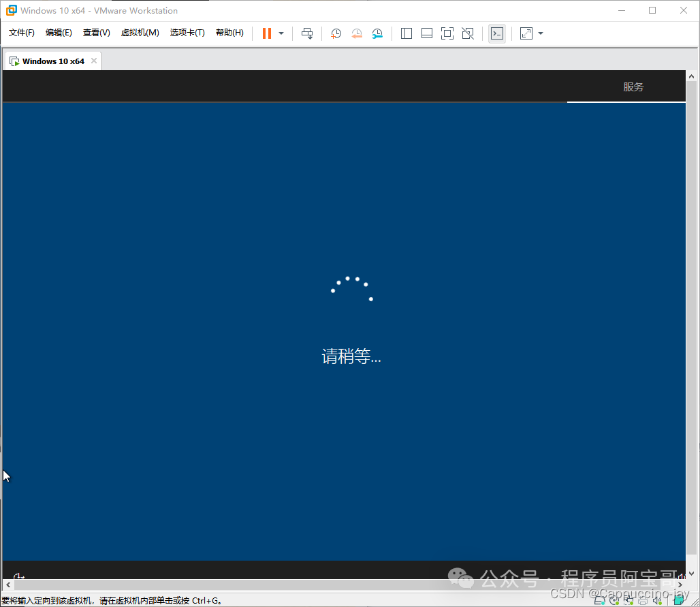Click the hard disk status icon
Image resolution: width=700 pixels, height=607 pixels.
(x=600, y=601)
